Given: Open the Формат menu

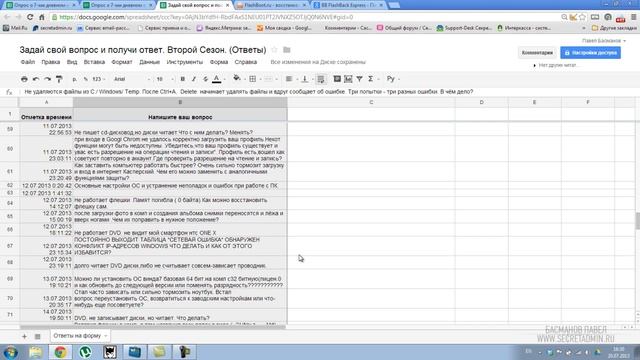Looking at the screenshot, I should (122, 62).
